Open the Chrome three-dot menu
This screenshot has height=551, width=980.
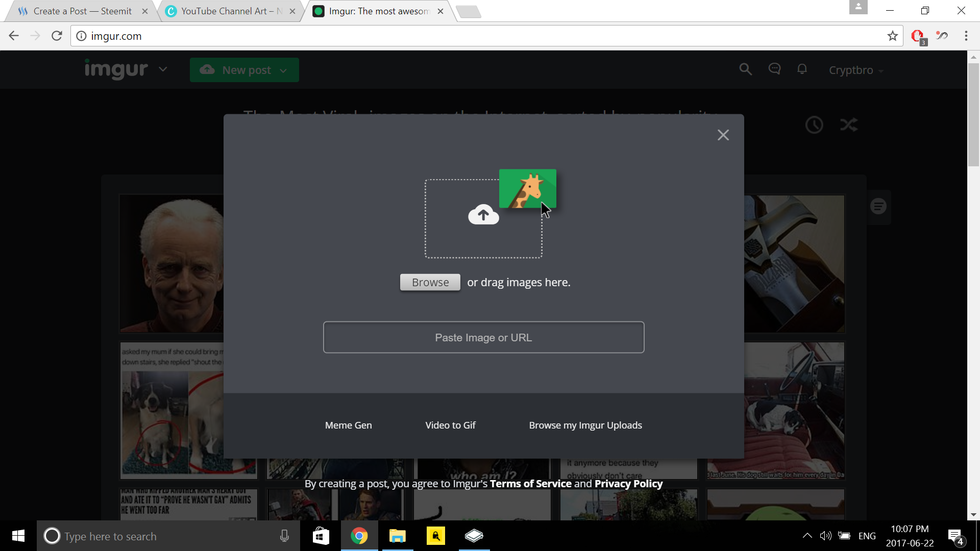(x=966, y=36)
